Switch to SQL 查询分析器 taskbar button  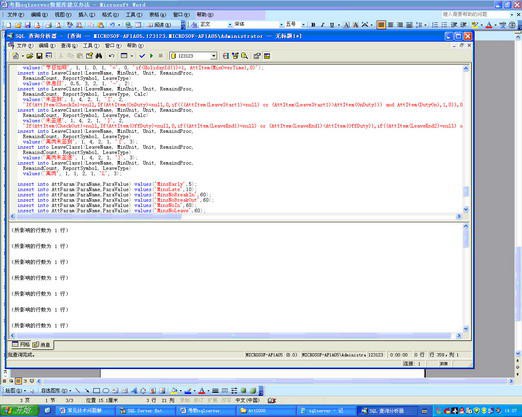(386, 411)
